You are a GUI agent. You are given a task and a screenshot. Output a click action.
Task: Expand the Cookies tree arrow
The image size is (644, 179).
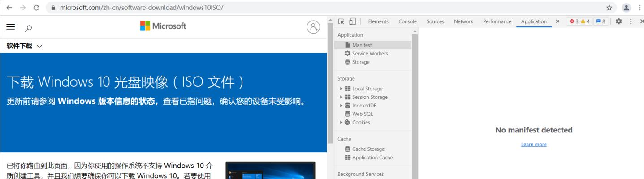341,122
